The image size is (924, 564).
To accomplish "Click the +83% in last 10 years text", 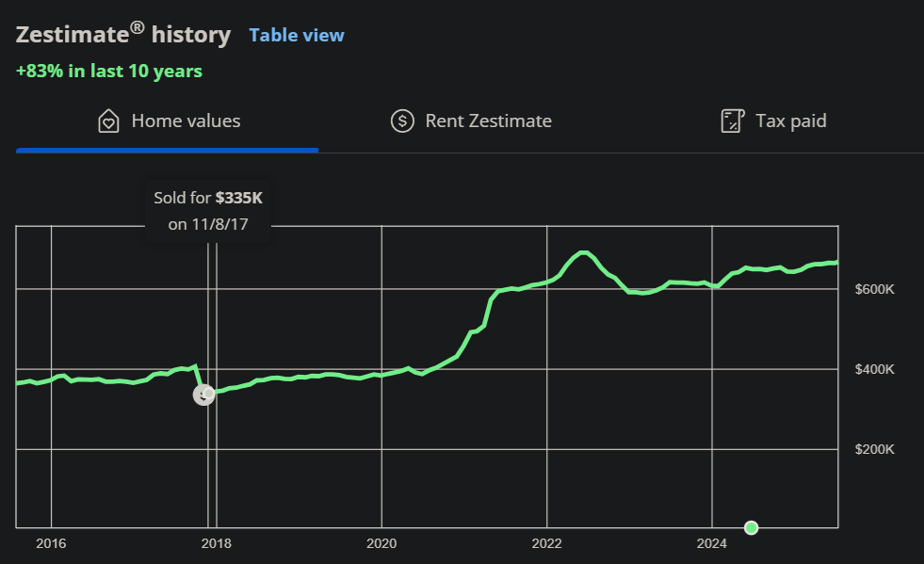I will [x=109, y=72].
